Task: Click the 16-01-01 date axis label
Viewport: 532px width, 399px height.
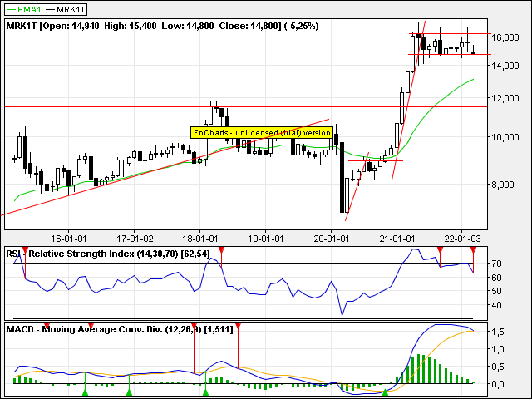Action: pyautogui.click(x=68, y=239)
